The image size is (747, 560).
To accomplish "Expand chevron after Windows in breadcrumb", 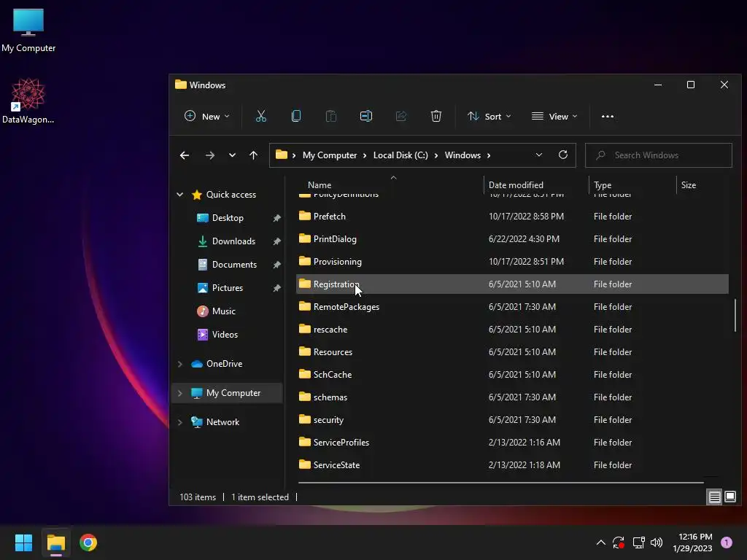I will pos(488,155).
